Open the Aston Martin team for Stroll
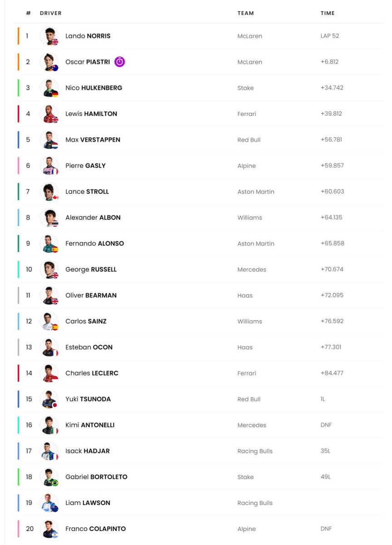Screen dimensions: 392x545 (x=256, y=192)
